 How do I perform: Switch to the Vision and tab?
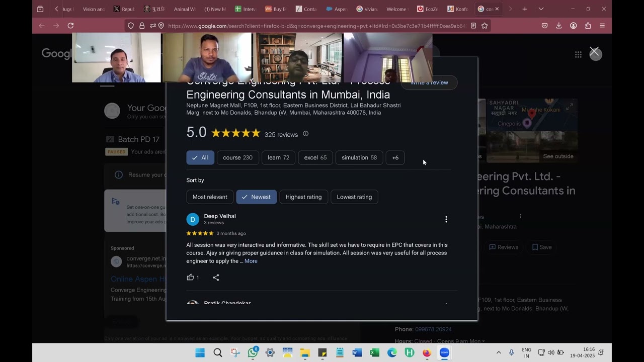[x=94, y=9]
